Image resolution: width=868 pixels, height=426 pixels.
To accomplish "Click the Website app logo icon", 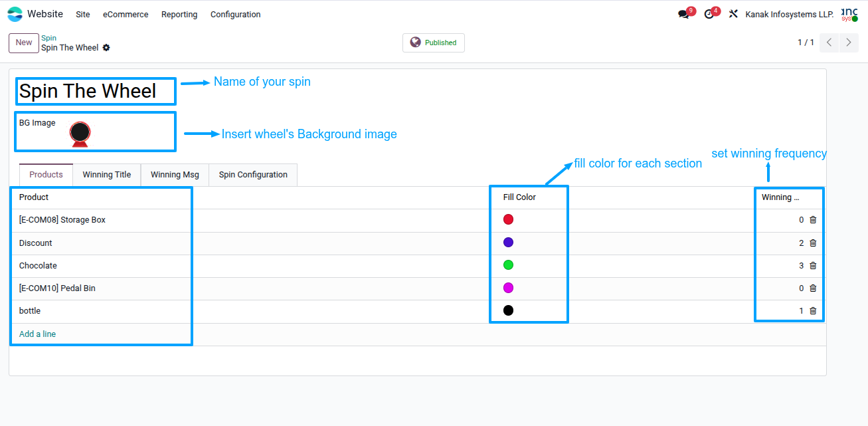I will click(x=15, y=14).
